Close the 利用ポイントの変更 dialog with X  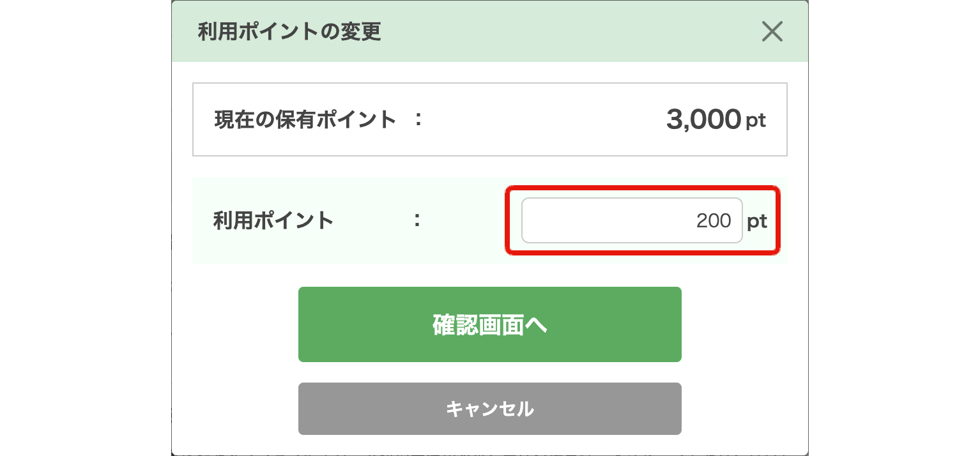772,31
